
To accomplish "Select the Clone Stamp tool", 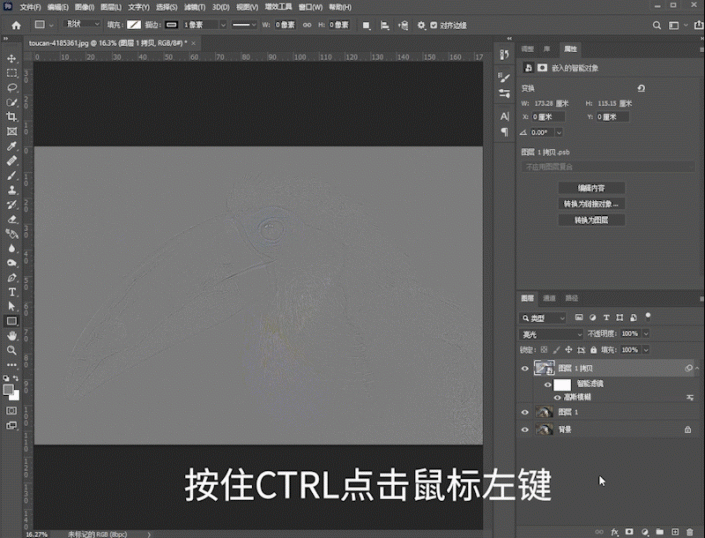I will coord(12,190).
